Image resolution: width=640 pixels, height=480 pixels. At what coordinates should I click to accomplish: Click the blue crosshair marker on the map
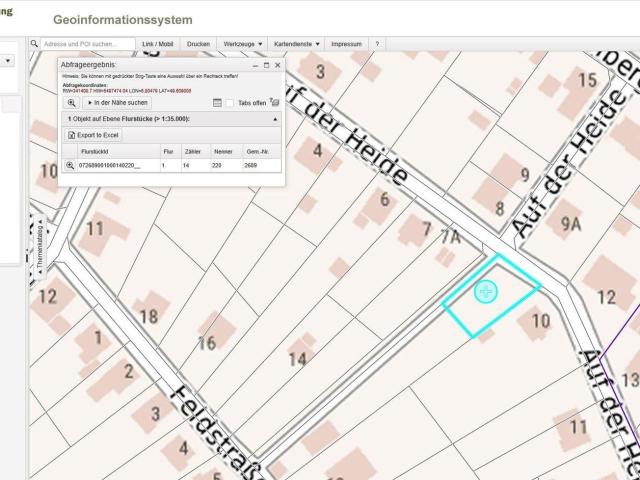[486, 292]
